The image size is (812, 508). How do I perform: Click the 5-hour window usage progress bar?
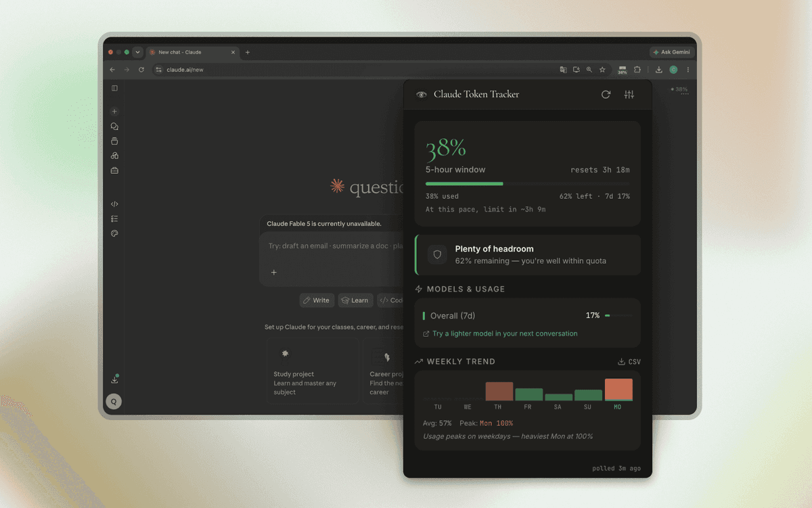click(527, 183)
